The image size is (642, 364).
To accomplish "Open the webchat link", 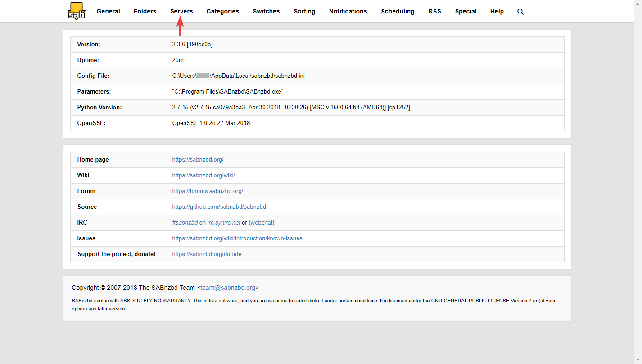I will pos(262,222).
